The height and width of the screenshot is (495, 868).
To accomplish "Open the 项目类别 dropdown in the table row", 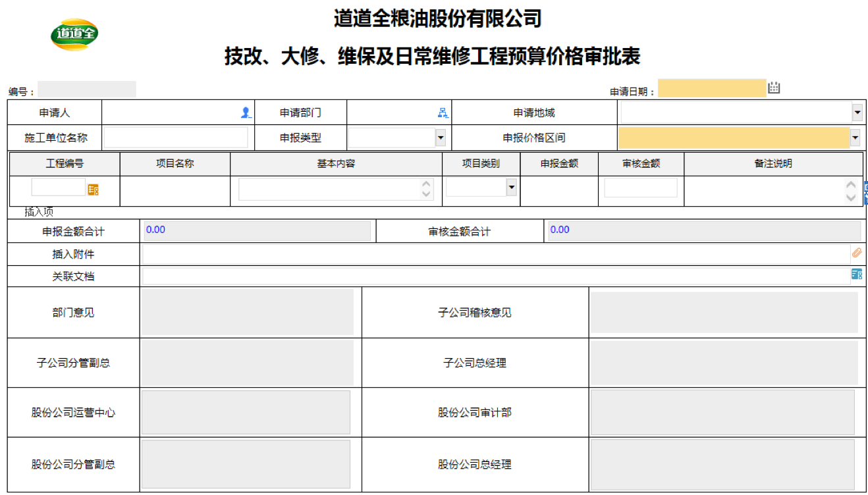I will point(511,188).
